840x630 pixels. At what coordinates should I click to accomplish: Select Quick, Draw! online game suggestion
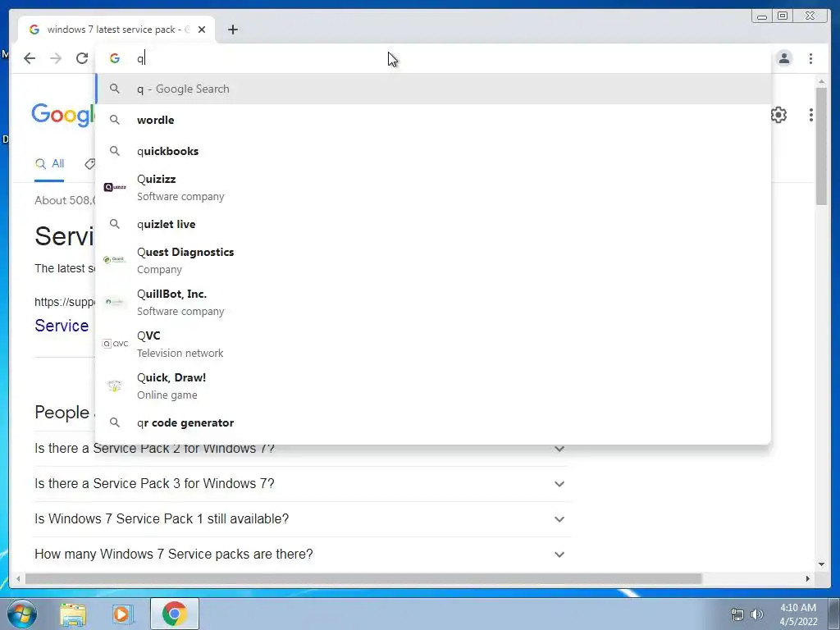click(x=433, y=386)
